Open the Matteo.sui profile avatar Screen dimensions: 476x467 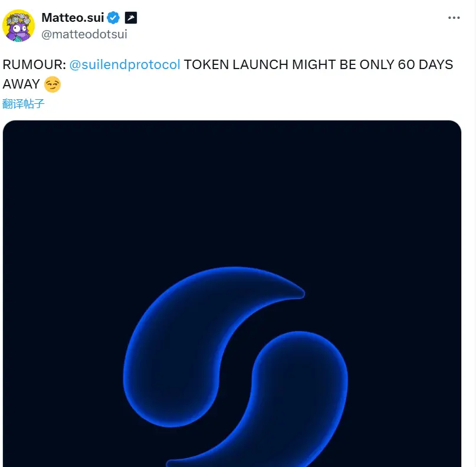tap(19, 25)
